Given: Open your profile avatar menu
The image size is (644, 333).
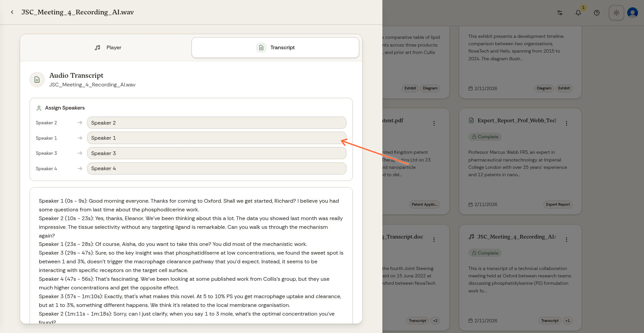Looking at the screenshot, I should click(632, 12).
